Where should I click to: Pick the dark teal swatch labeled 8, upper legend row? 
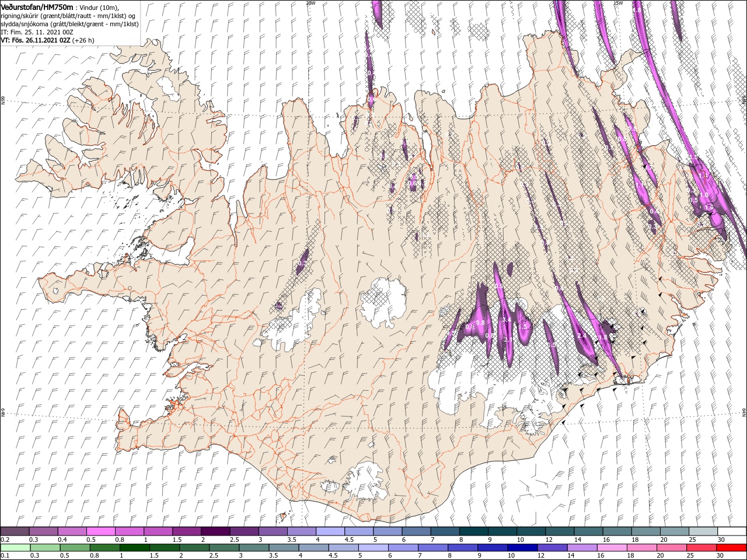point(474,531)
